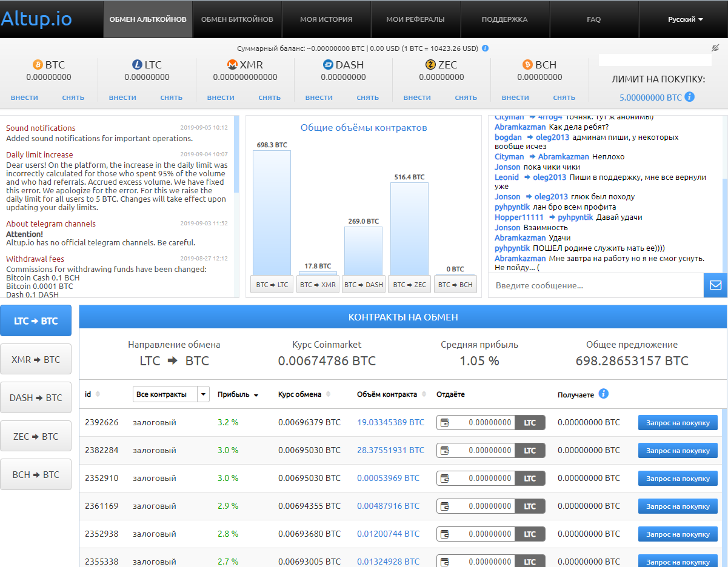Image resolution: width=728 pixels, height=567 pixels.
Task: Open the ОБМЕН АЛЬТКОЙНОВ tab
Action: click(x=148, y=19)
